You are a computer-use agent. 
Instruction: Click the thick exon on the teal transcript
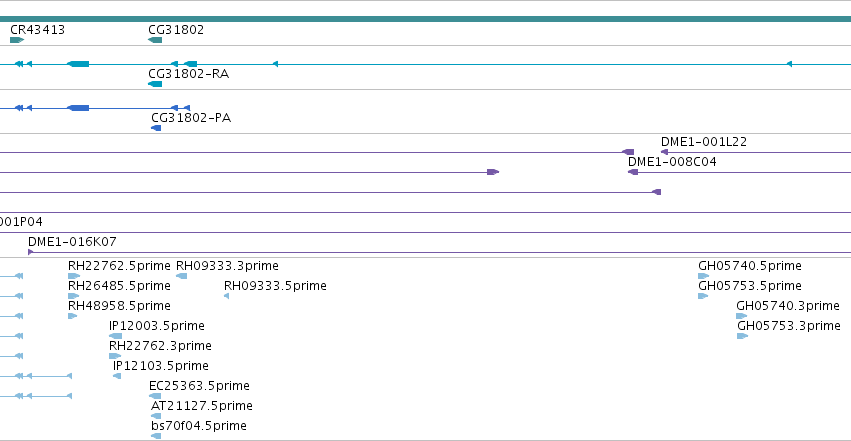[x=78, y=64]
